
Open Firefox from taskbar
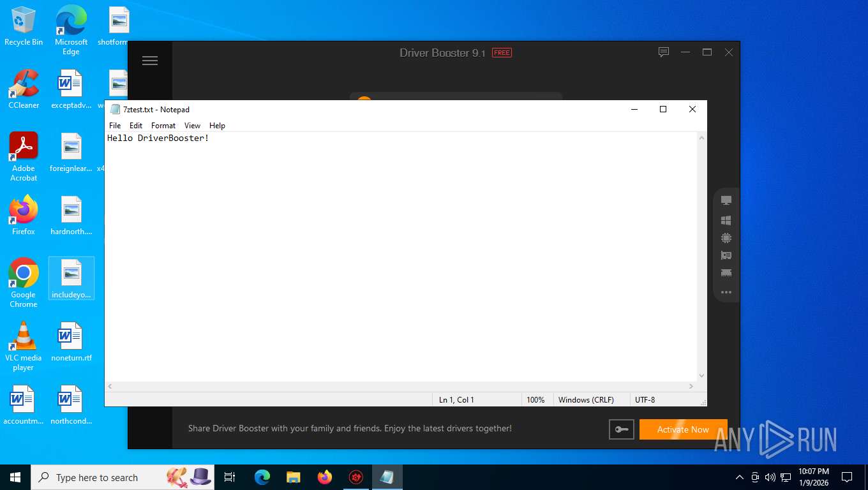325,477
